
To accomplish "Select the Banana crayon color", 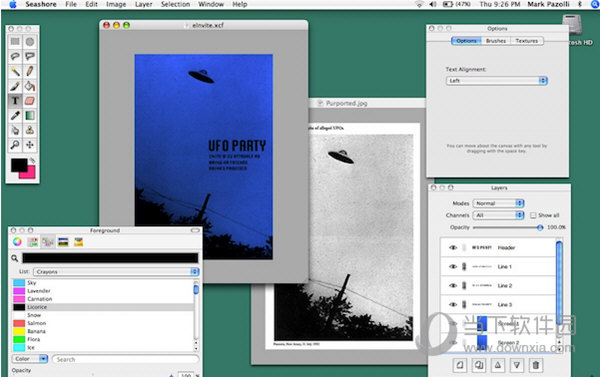I will coord(103,331).
